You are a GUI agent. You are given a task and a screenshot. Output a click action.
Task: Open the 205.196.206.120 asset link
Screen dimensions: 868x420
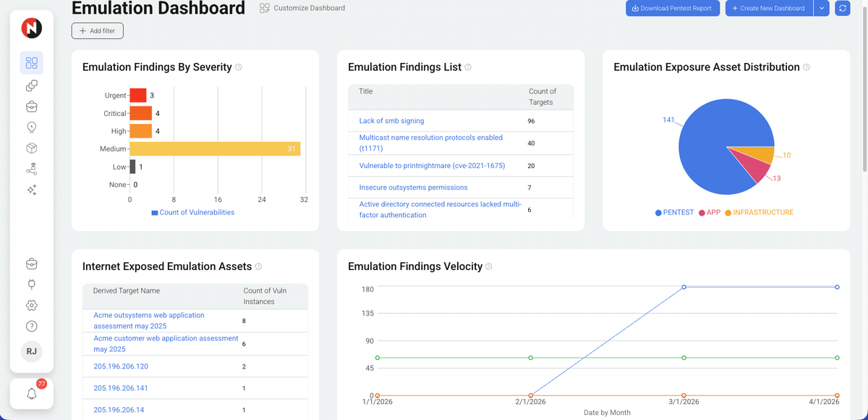pos(121,366)
